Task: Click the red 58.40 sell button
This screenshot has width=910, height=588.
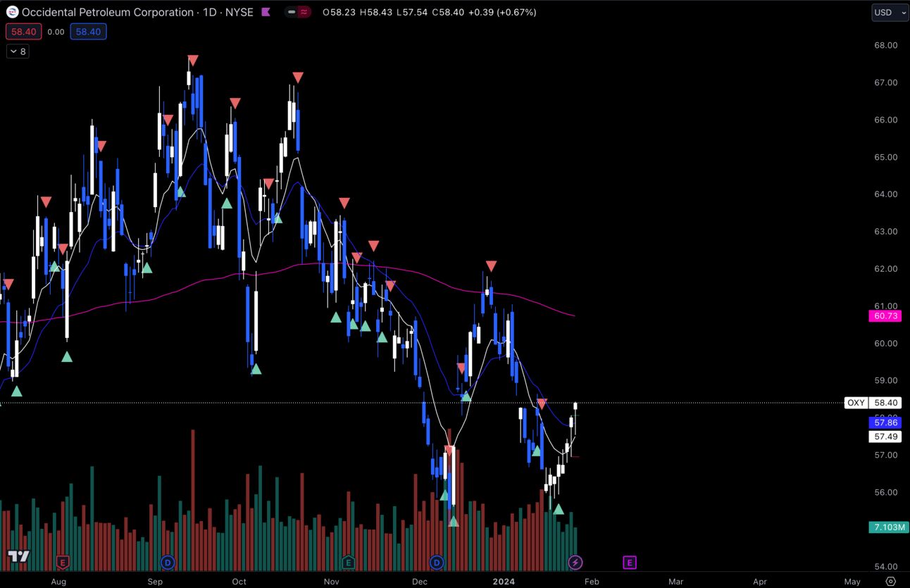Action: 23,32
